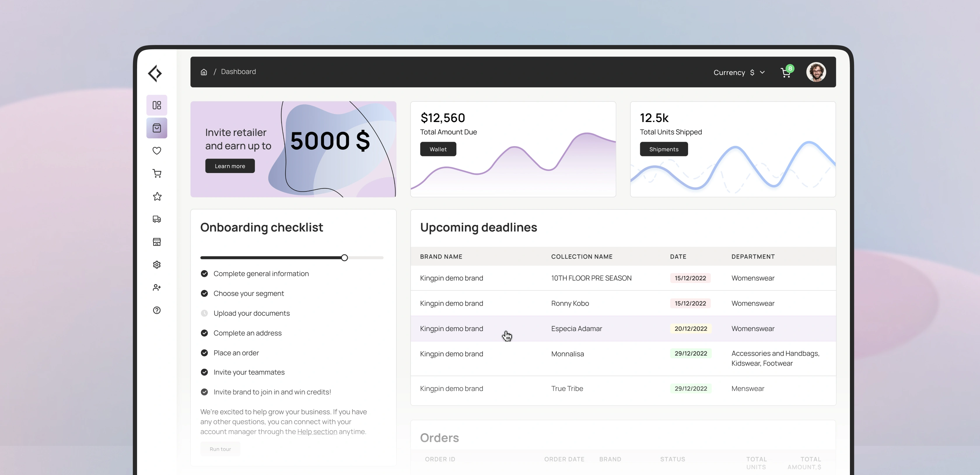Toggle the Complete an address check
980x475 pixels.
coord(204,333)
